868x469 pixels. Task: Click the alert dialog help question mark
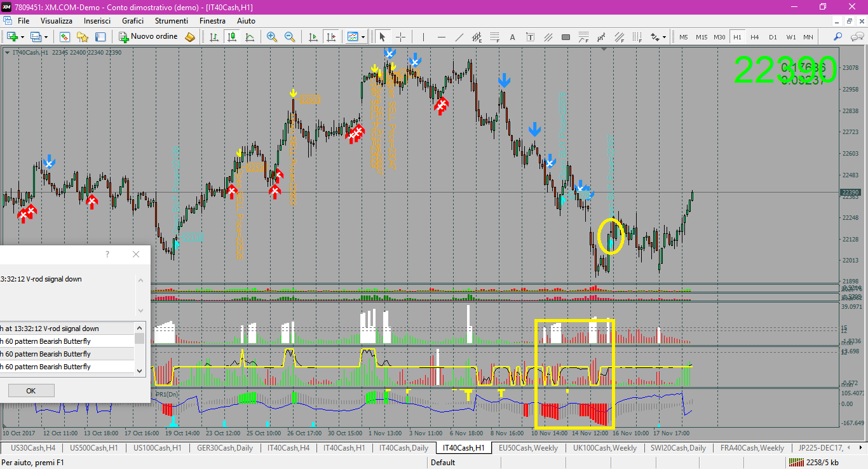[x=107, y=254]
